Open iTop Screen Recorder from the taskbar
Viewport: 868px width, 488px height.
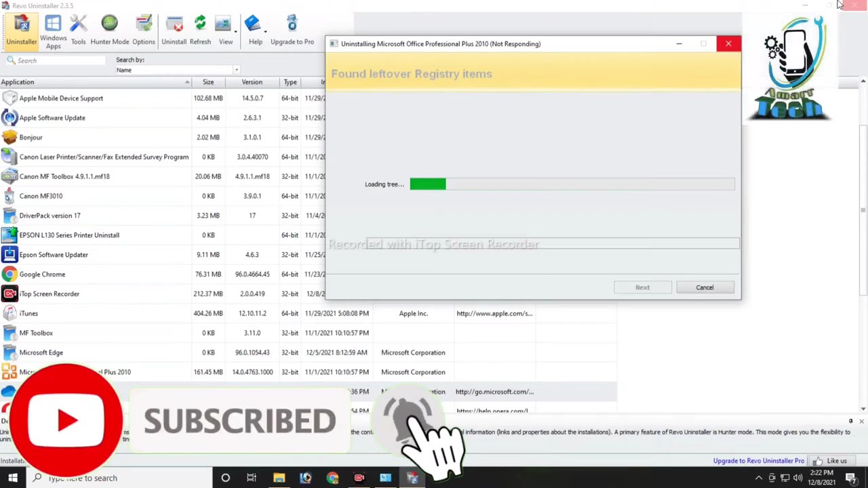(359, 478)
